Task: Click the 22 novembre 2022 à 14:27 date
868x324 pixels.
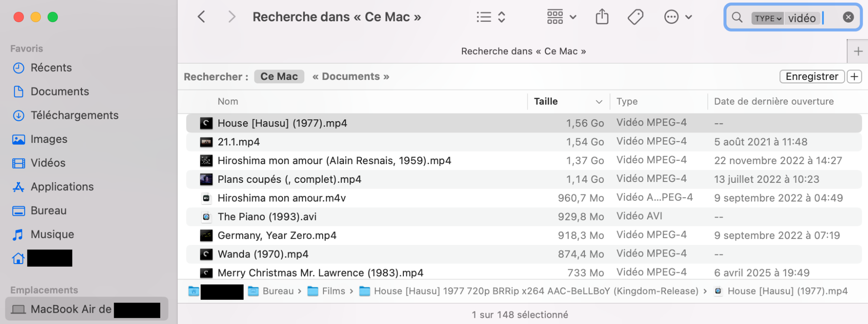Action: [778, 161]
